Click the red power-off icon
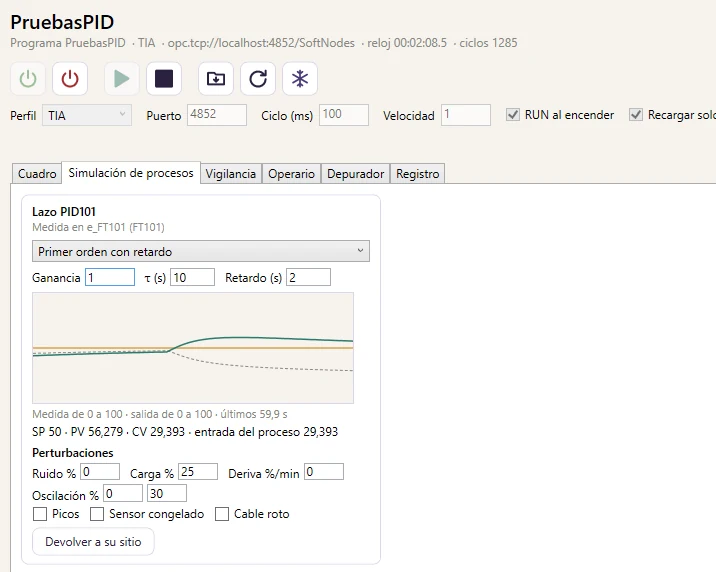 pyautogui.click(x=70, y=79)
